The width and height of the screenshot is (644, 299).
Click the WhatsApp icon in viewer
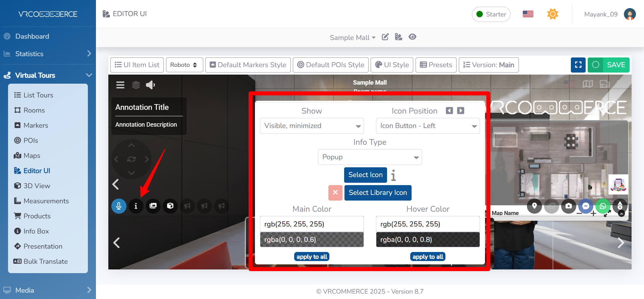pyautogui.click(x=603, y=206)
